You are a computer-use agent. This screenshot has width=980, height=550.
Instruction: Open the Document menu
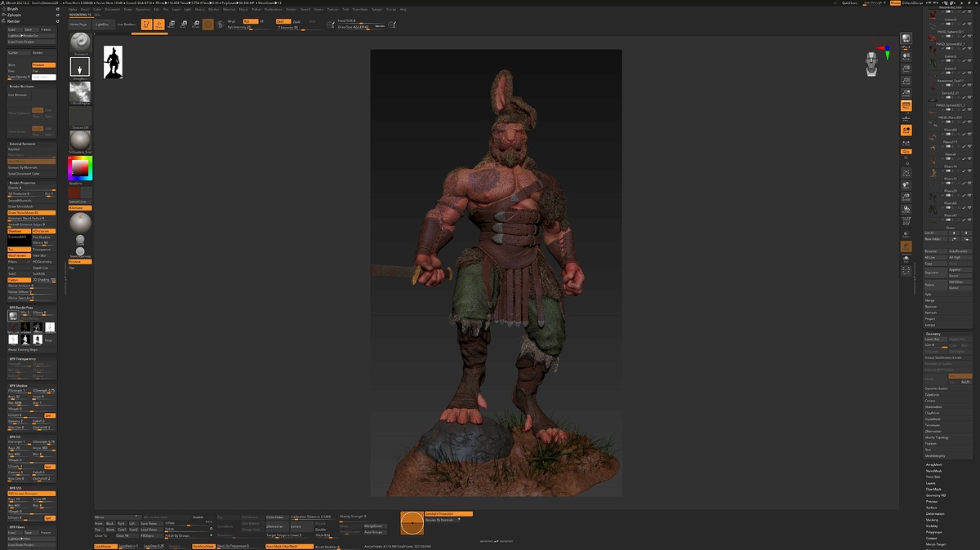[x=112, y=9]
